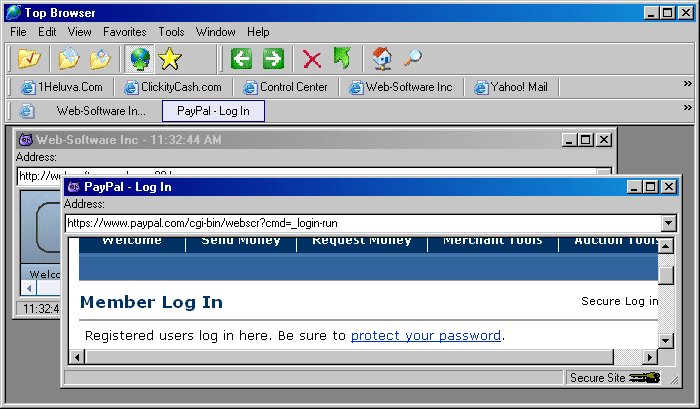The width and height of the screenshot is (700, 409).
Task: Open the Help menu
Action: click(258, 32)
